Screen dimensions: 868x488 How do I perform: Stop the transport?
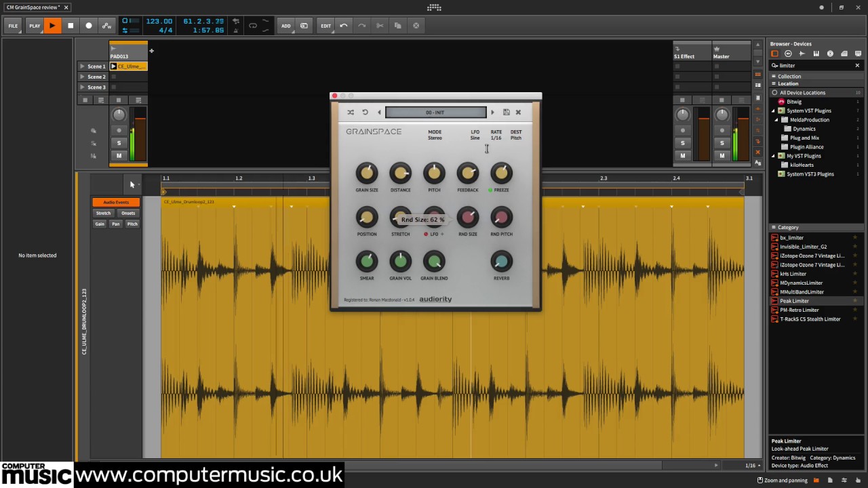71,26
